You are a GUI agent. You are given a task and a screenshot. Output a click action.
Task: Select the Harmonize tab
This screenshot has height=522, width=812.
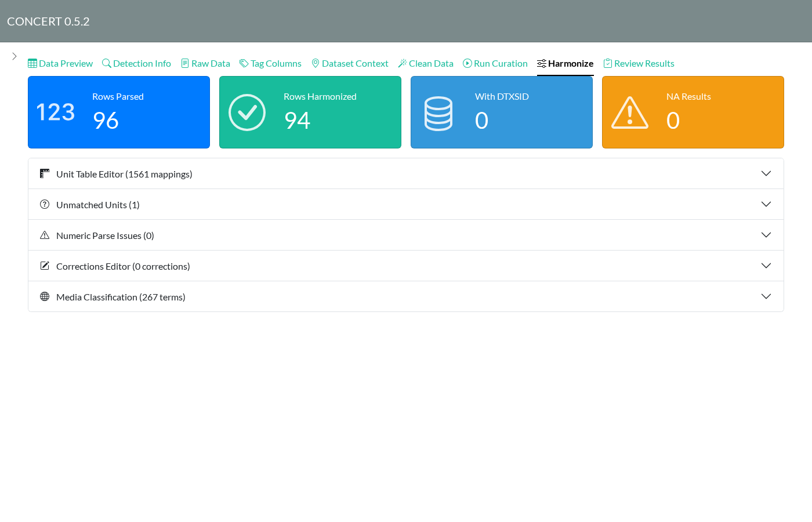[565, 63]
